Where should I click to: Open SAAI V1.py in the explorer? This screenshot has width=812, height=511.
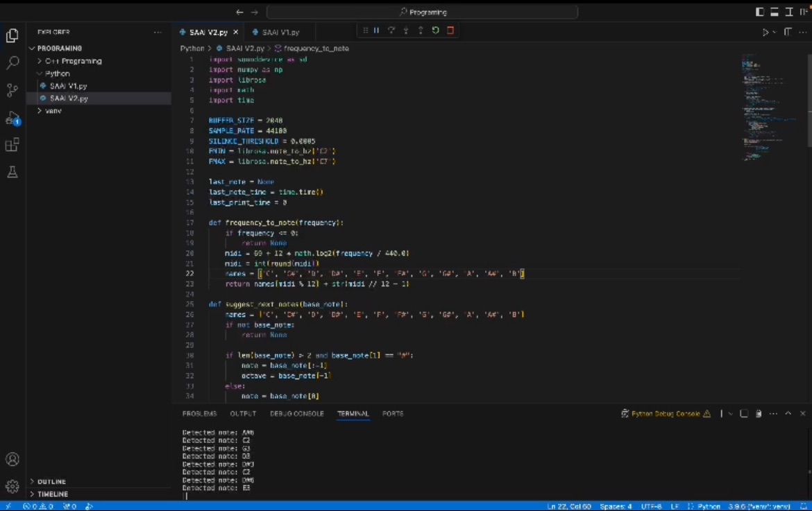68,86
